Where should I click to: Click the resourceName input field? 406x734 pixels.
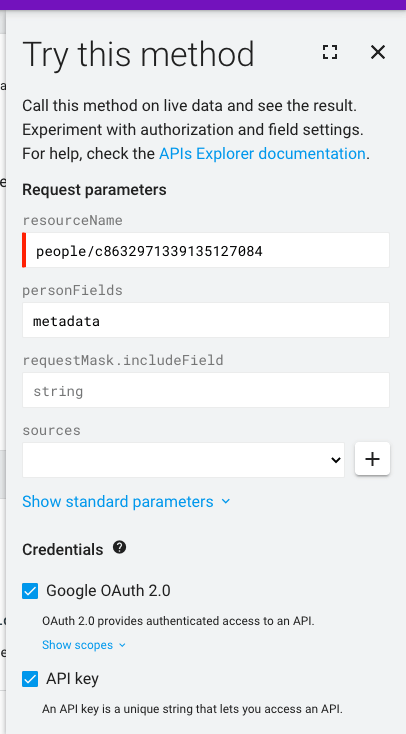point(206,250)
